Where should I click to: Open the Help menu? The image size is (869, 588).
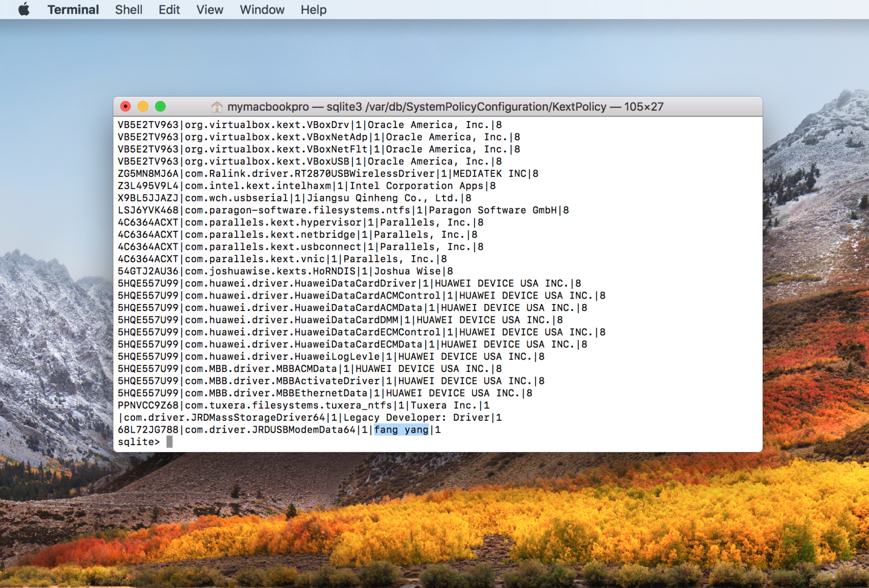click(314, 10)
